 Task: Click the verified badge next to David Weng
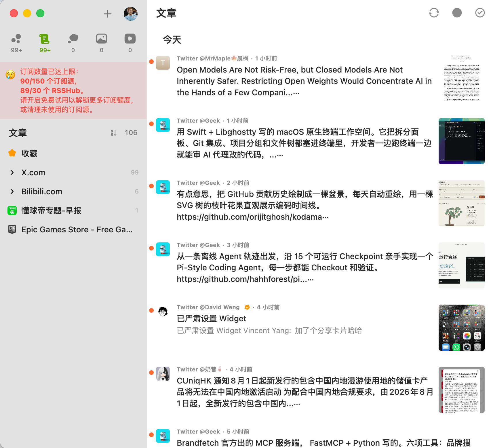point(247,307)
